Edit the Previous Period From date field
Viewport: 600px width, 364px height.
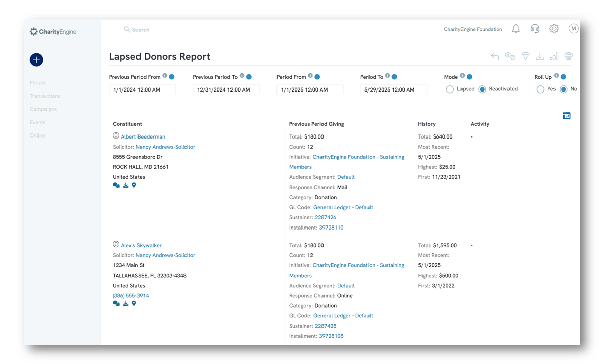tap(143, 89)
